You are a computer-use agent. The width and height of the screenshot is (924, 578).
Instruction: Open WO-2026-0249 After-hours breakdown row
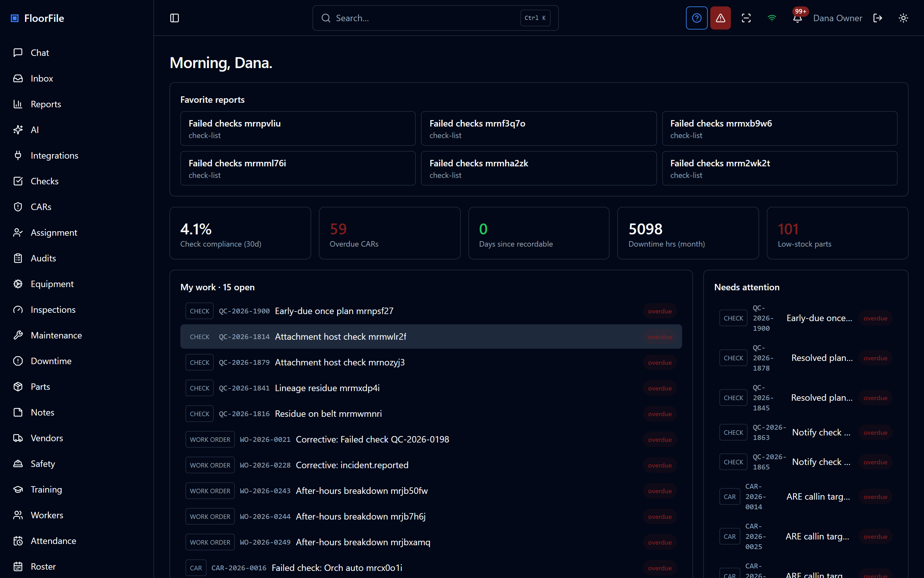pyautogui.click(x=431, y=542)
